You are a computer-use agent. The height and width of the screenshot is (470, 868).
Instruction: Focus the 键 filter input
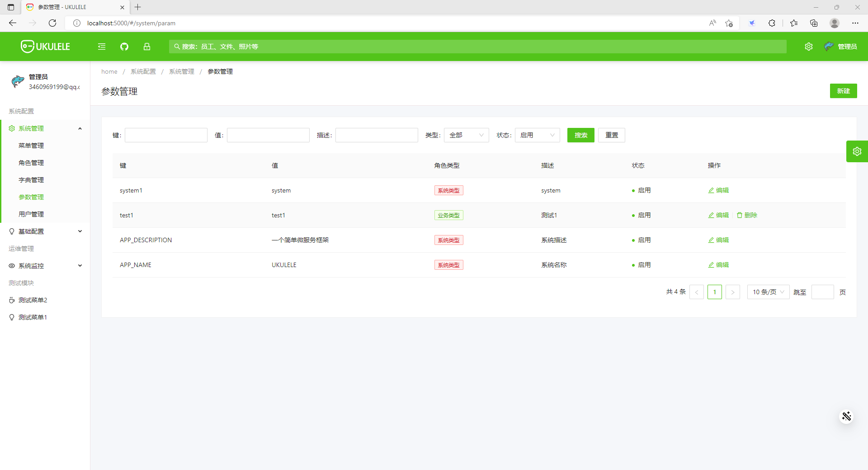(x=166, y=135)
